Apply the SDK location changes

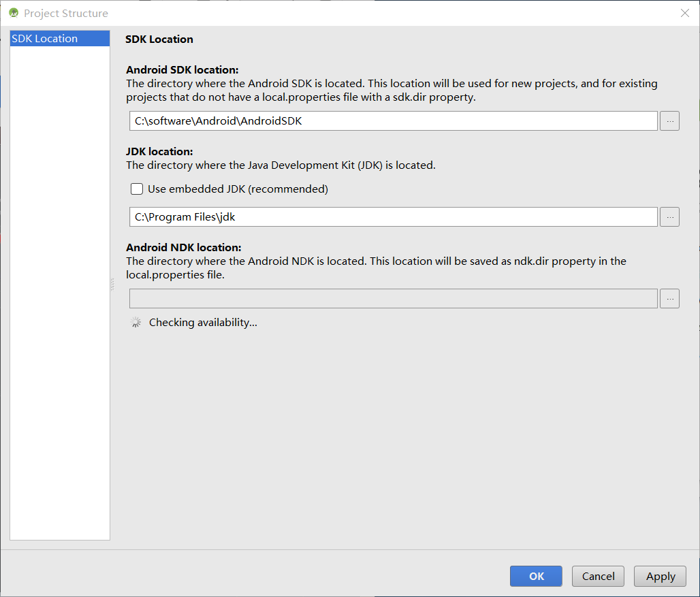click(x=661, y=576)
